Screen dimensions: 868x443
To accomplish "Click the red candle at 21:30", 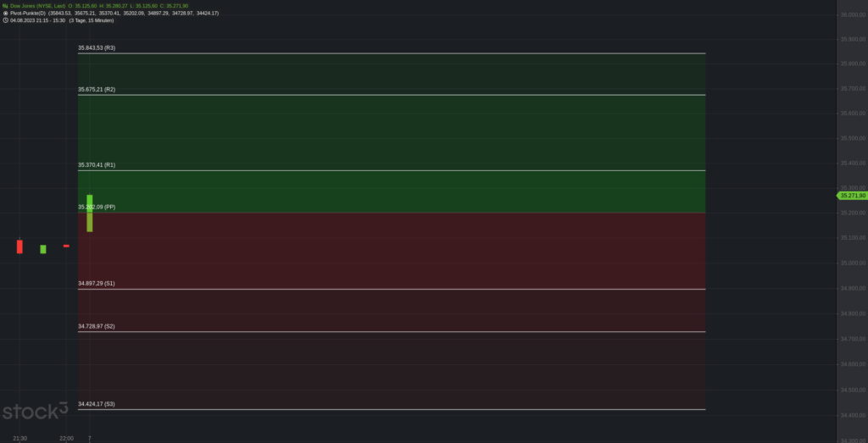I will [x=19, y=246].
